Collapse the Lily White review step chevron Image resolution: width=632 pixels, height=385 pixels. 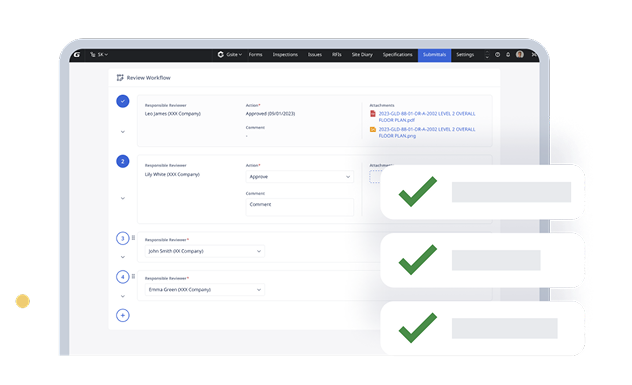(123, 198)
